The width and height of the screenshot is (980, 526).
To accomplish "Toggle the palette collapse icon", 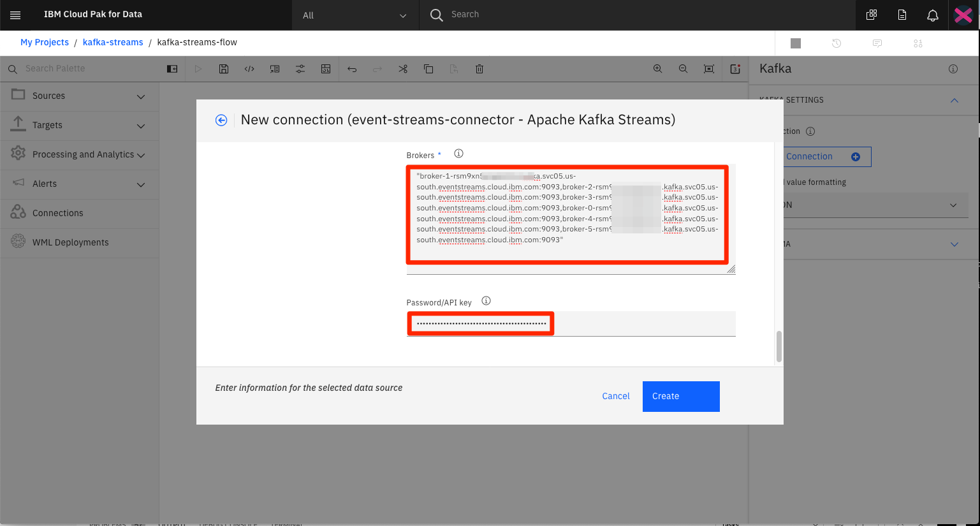I will (172, 69).
